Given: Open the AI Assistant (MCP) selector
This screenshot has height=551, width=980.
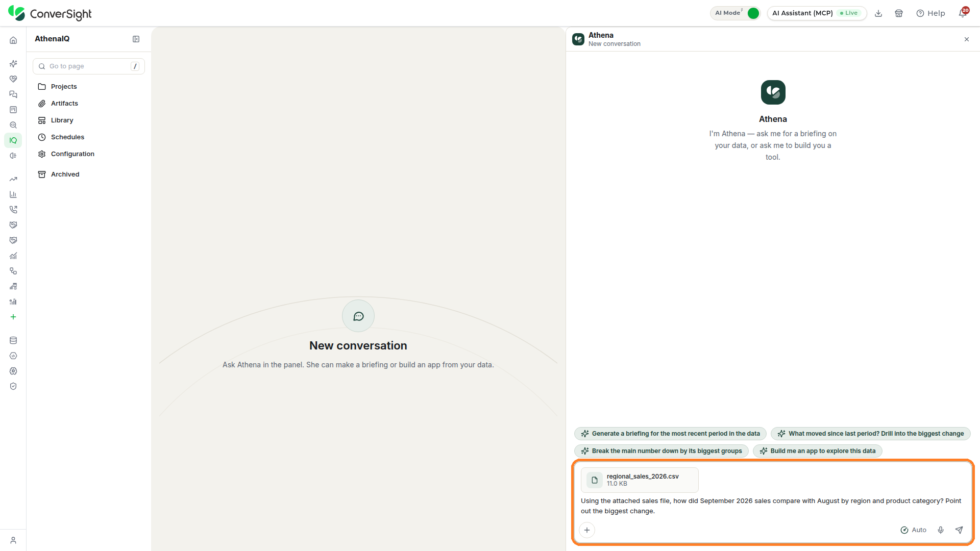Looking at the screenshot, I should point(817,13).
